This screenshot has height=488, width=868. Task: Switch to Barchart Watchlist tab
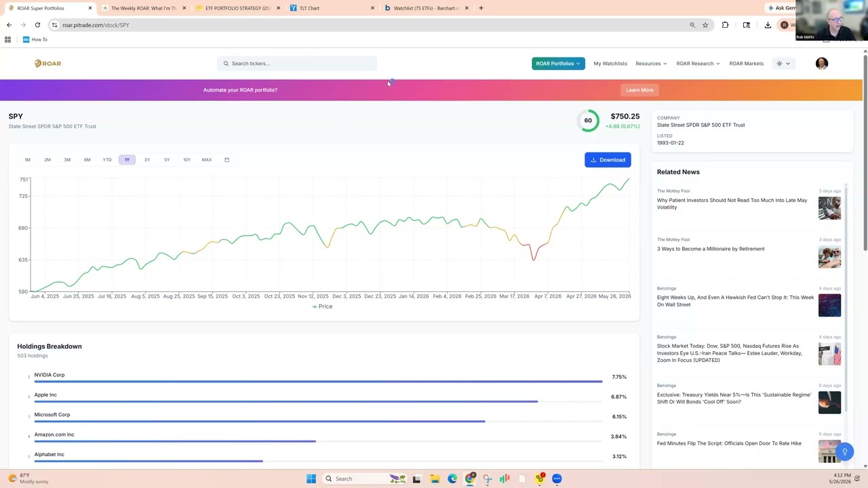[425, 8]
